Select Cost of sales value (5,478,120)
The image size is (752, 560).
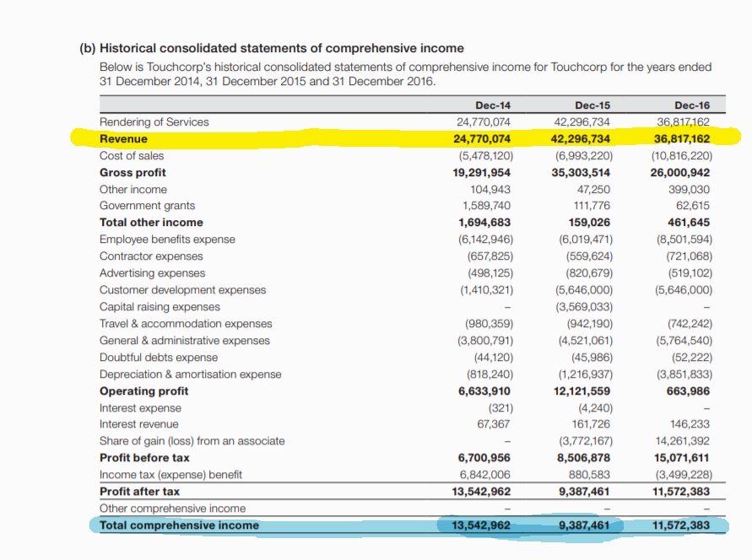[x=486, y=156]
